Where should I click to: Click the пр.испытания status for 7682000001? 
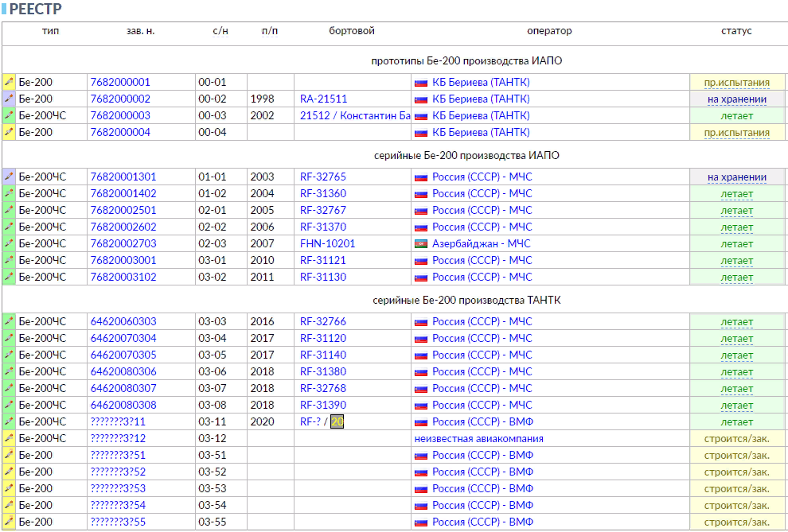click(x=737, y=83)
